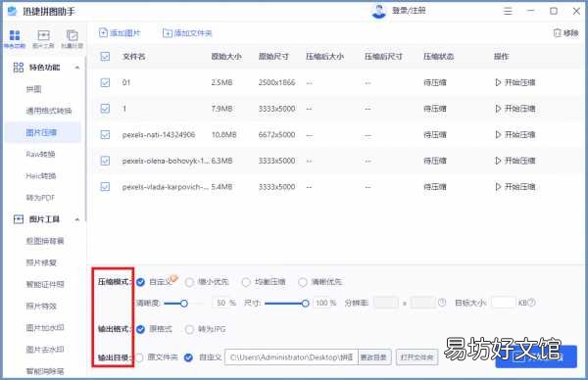Screen dimensions: 588x380
Task: Select 原文件夹 output directory option
Action: click(x=139, y=357)
